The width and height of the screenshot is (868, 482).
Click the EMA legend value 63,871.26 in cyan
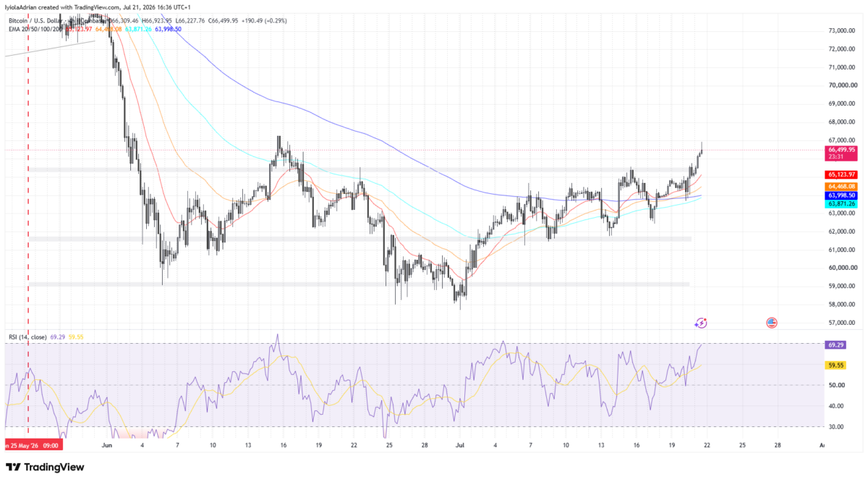coord(138,28)
